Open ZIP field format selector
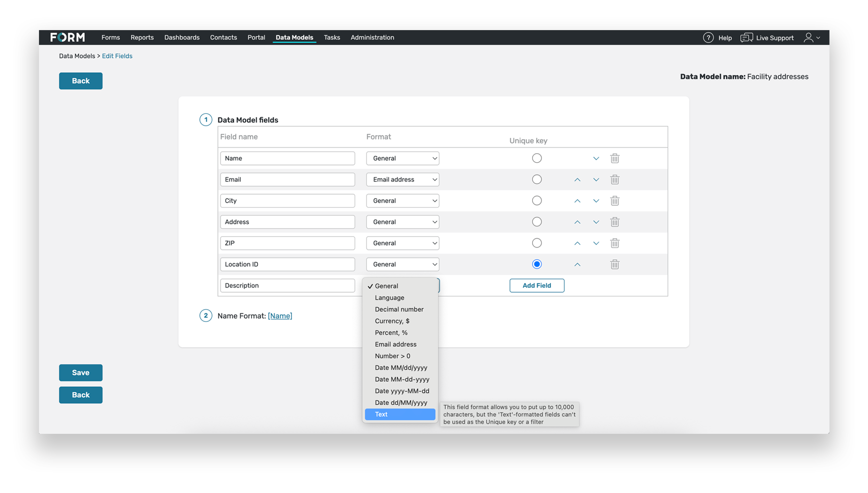This screenshot has width=868, height=493. pyautogui.click(x=402, y=243)
